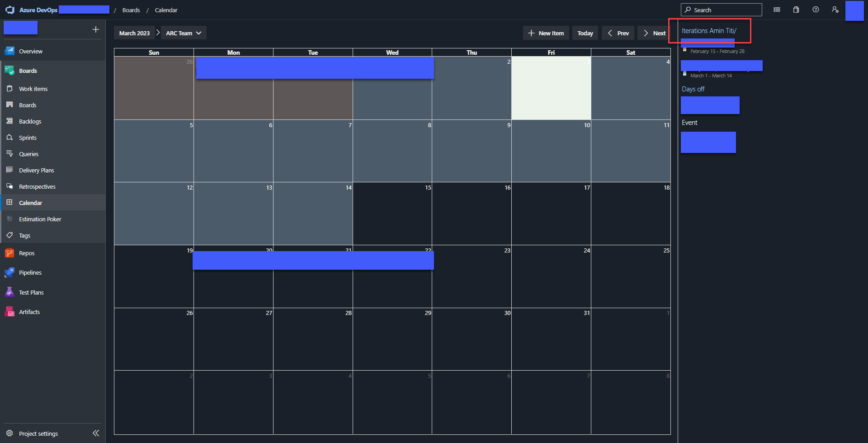Open the help menu
Image resolution: width=868 pixels, height=443 pixels.
click(x=816, y=10)
